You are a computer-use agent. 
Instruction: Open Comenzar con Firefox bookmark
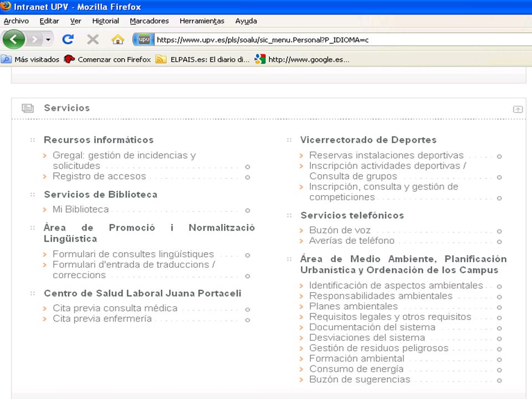(107, 59)
